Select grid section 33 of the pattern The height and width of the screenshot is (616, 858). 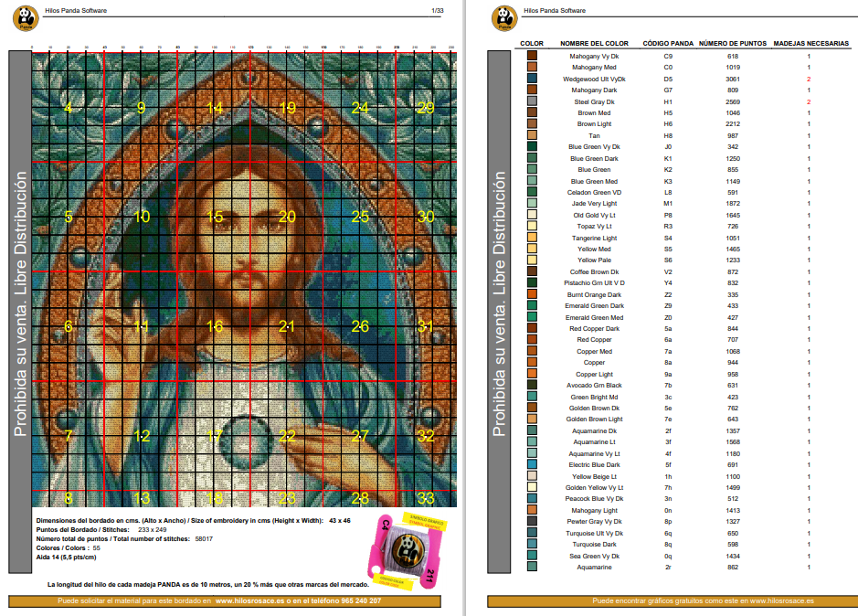click(426, 498)
